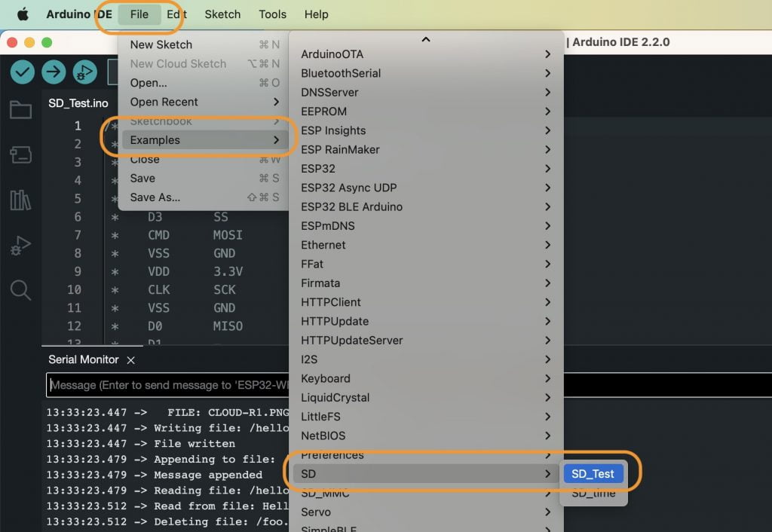Image resolution: width=772 pixels, height=532 pixels.
Task: Expand ESP32 Async UDP examples
Action: coord(426,188)
